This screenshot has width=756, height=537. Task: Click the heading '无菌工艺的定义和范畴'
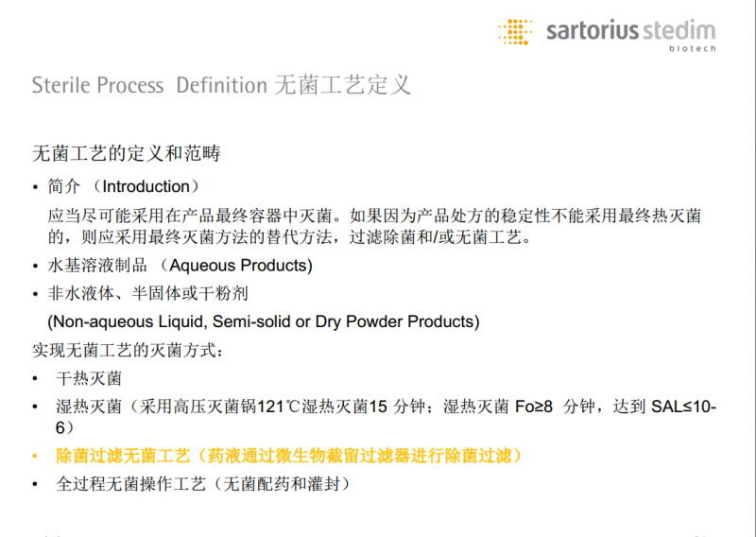pyautogui.click(x=127, y=152)
